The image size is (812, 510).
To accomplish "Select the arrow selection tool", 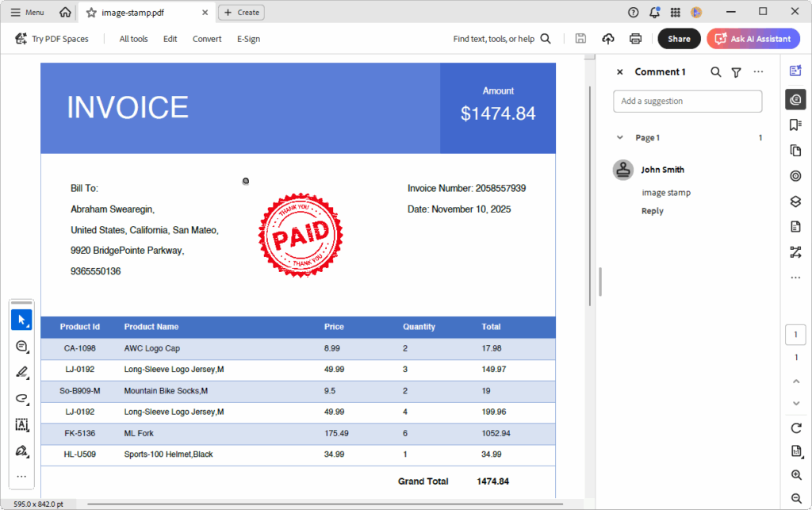I will pyautogui.click(x=21, y=320).
